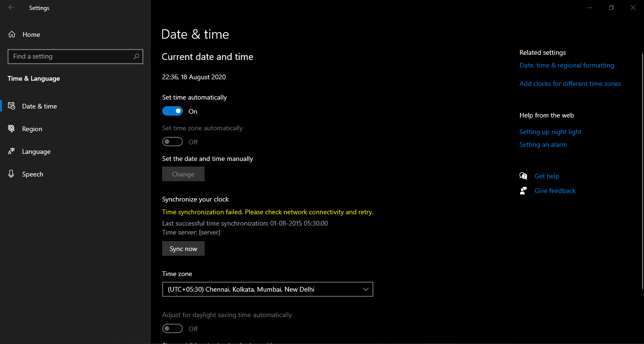The image size is (644, 344).
Task: Open Setting up night light help link
Action: coord(550,132)
